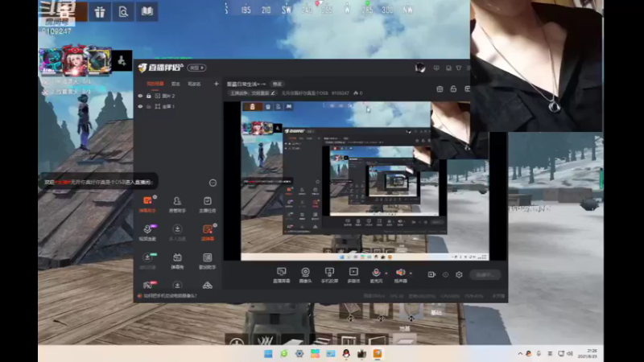Screen dimensions: 644x362
Task: Open the orange streaming app taskbar icon
Action: pos(378,353)
